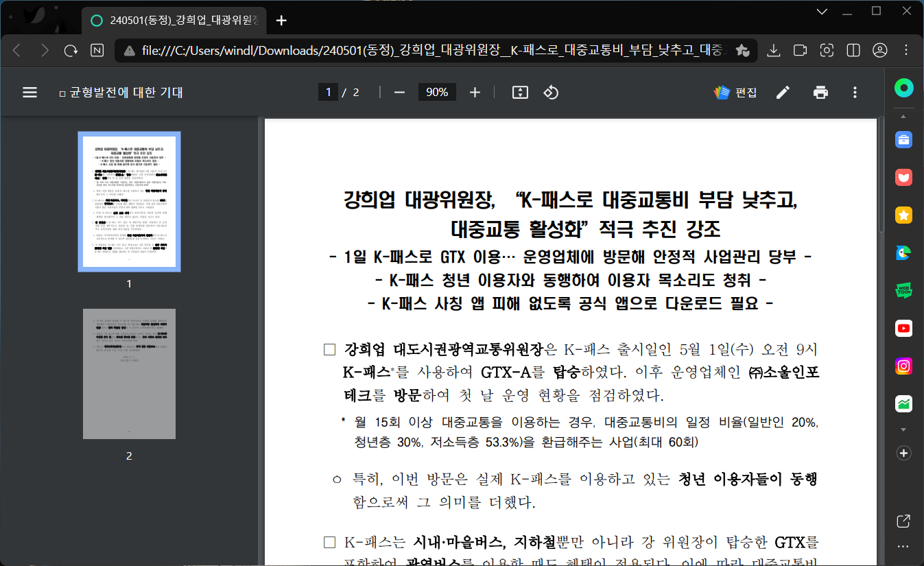Click the title text 균형발전에 대한 기대
The height and width of the screenshot is (566, 924).
click(x=127, y=93)
